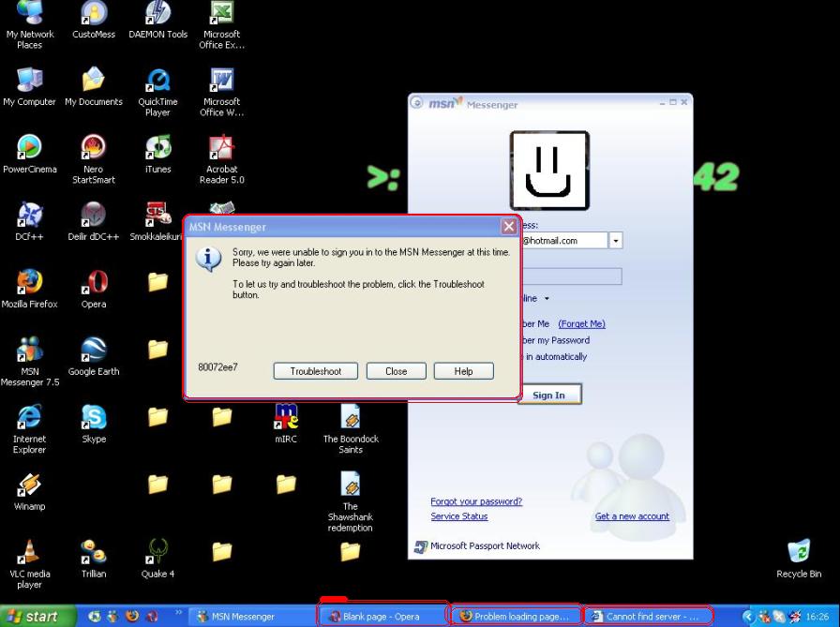Click MSN Messenger icon in Quick Launch bar
Image resolution: width=840 pixels, height=627 pixels.
[x=112, y=617]
